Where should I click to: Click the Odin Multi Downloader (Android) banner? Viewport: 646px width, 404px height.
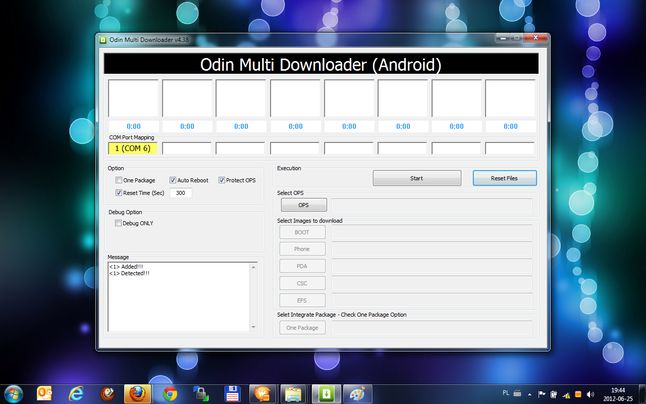coord(321,64)
